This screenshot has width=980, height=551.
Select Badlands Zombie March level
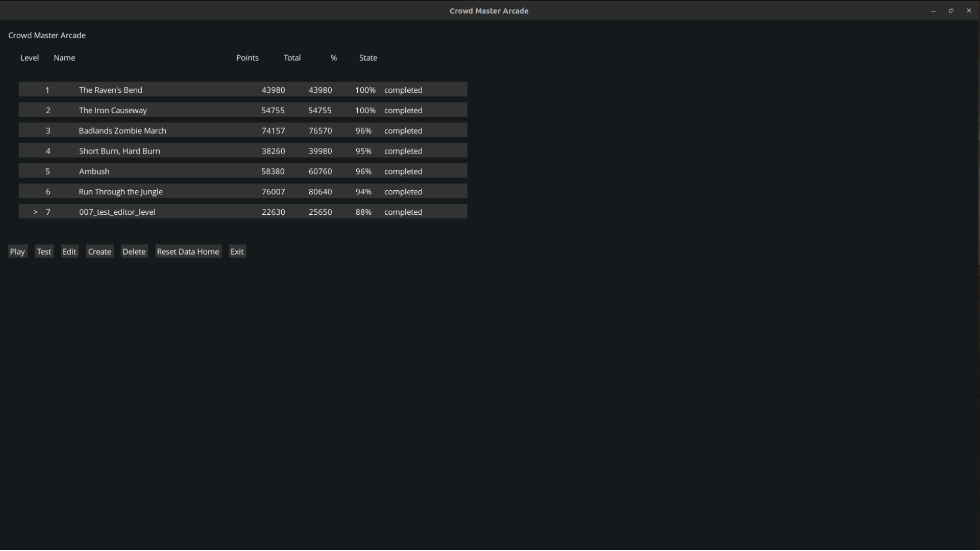click(243, 130)
